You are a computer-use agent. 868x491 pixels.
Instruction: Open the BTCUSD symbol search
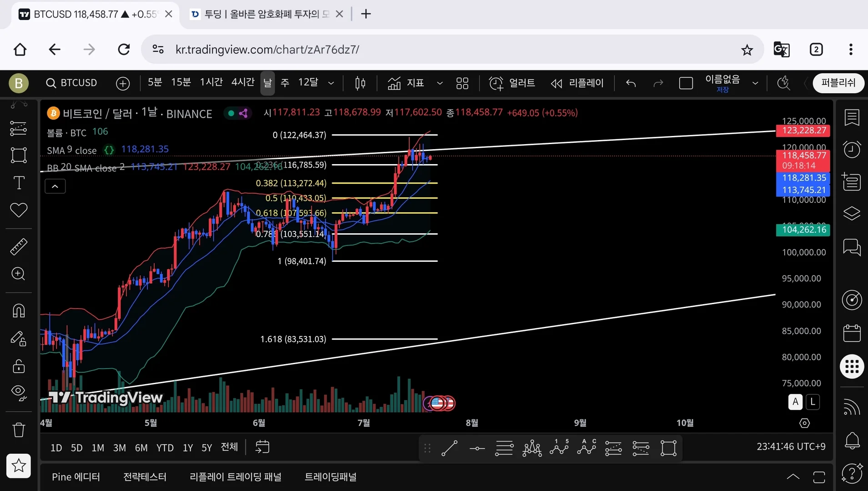(x=72, y=83)
